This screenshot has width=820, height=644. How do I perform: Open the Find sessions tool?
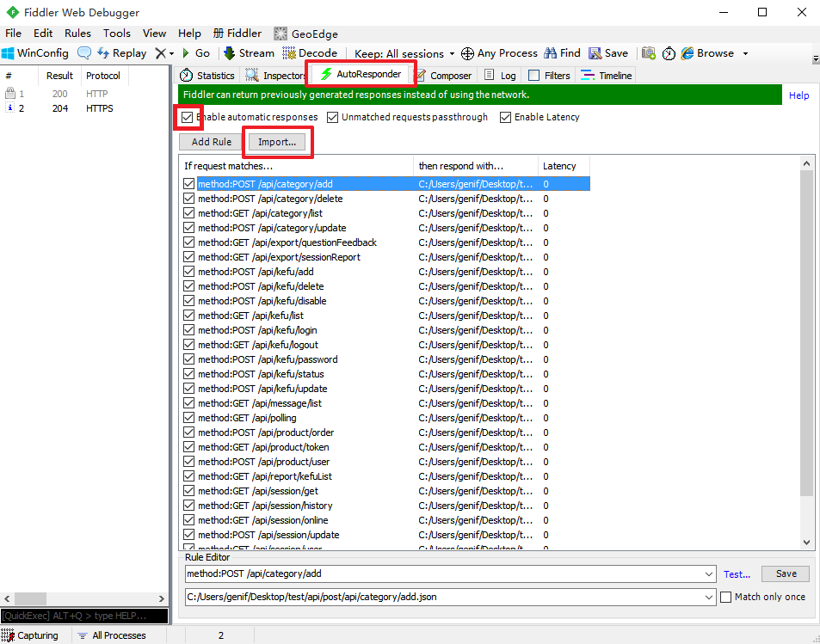click(x=562, y=53)
